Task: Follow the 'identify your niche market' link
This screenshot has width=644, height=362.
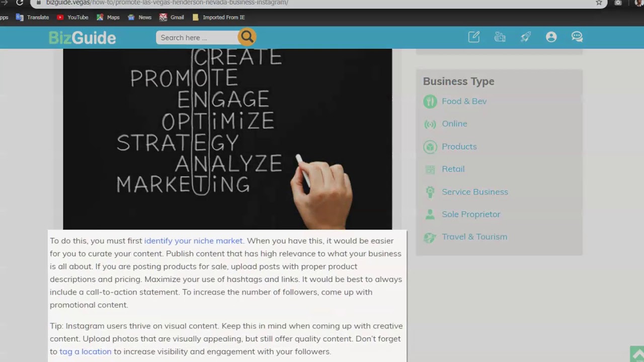Action: pyautogui.click(x=193, y=241)
